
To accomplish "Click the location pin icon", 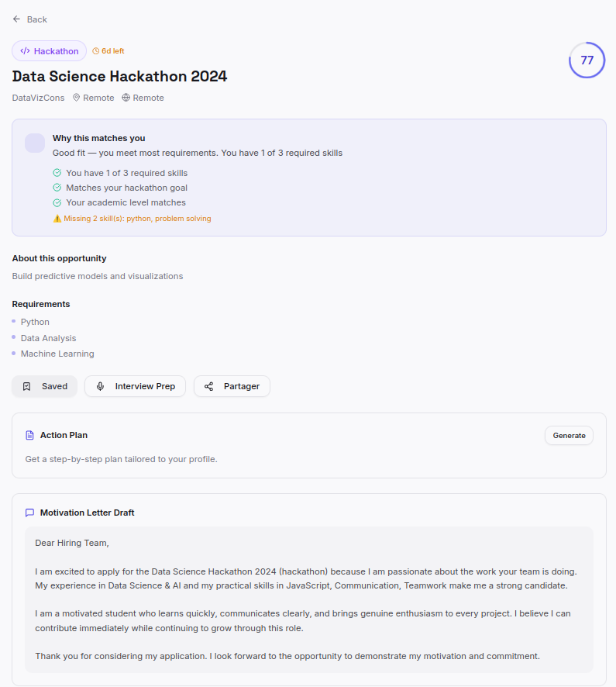I will pyautogui.click(x=77, y=98).
